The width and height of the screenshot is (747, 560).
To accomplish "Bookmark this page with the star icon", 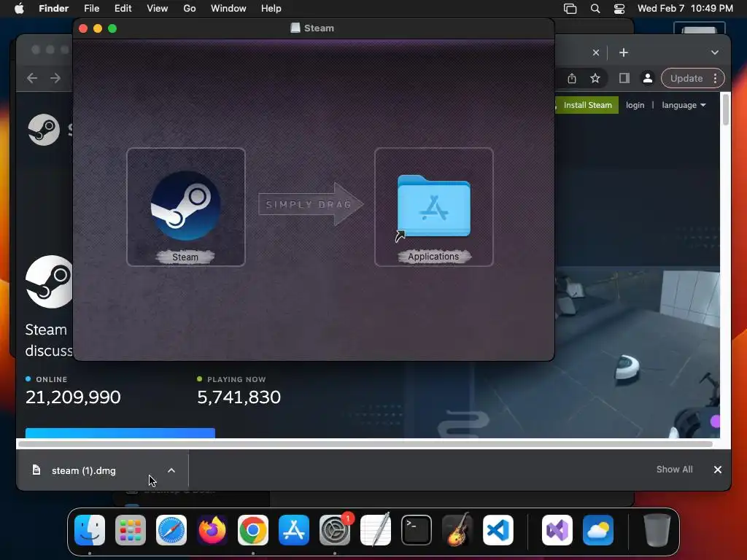I will click(x=595, y=78).
